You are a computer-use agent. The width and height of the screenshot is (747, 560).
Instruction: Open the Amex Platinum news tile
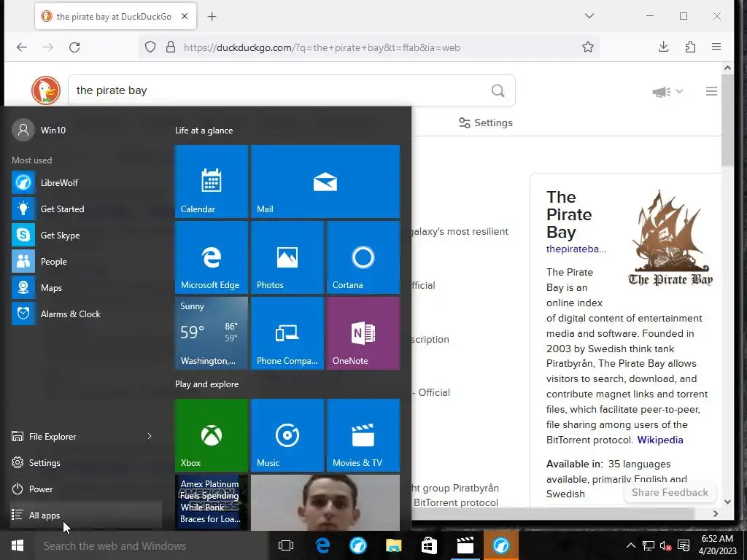point(211,502)
